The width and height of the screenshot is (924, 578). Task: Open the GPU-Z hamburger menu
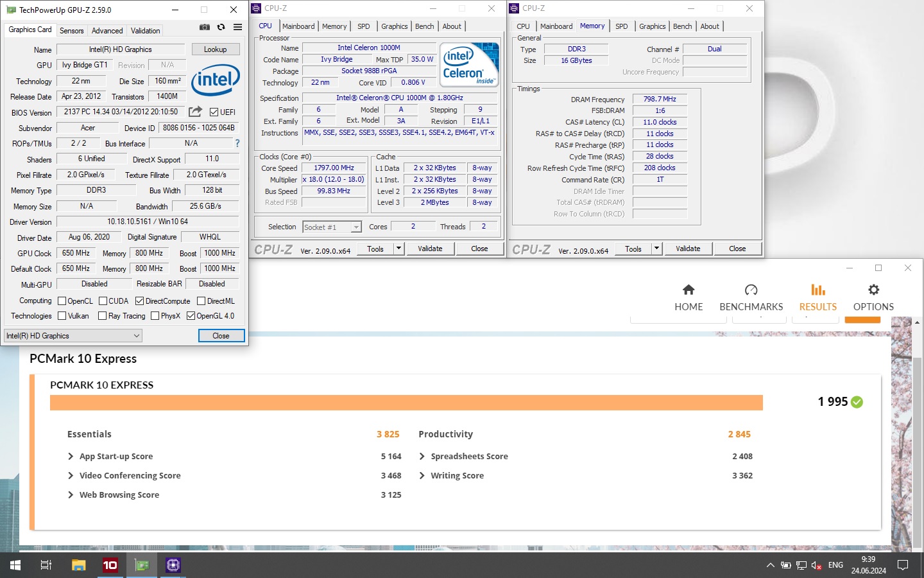237,27
